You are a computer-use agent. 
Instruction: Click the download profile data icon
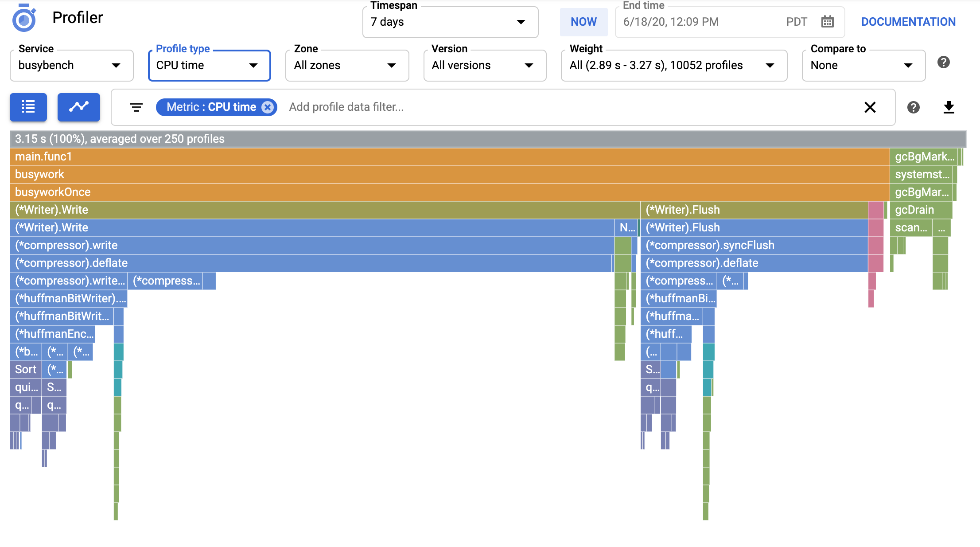click(x=950, y=107)
